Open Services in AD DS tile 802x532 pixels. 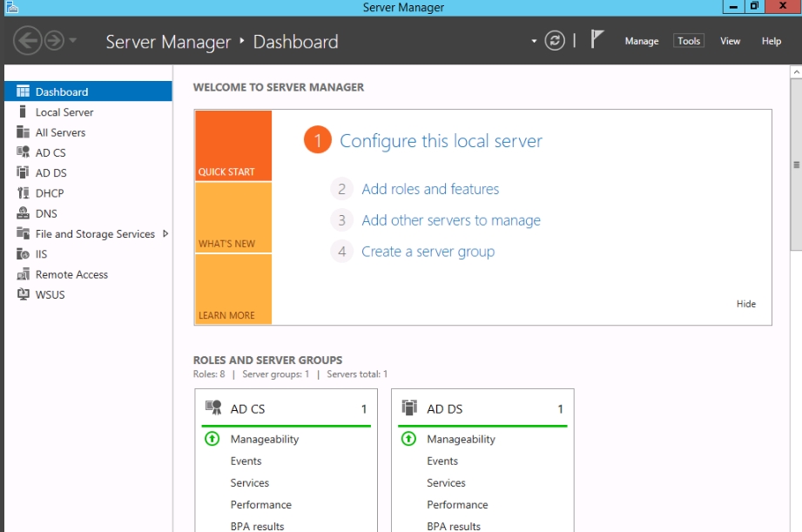click(446, 483)
